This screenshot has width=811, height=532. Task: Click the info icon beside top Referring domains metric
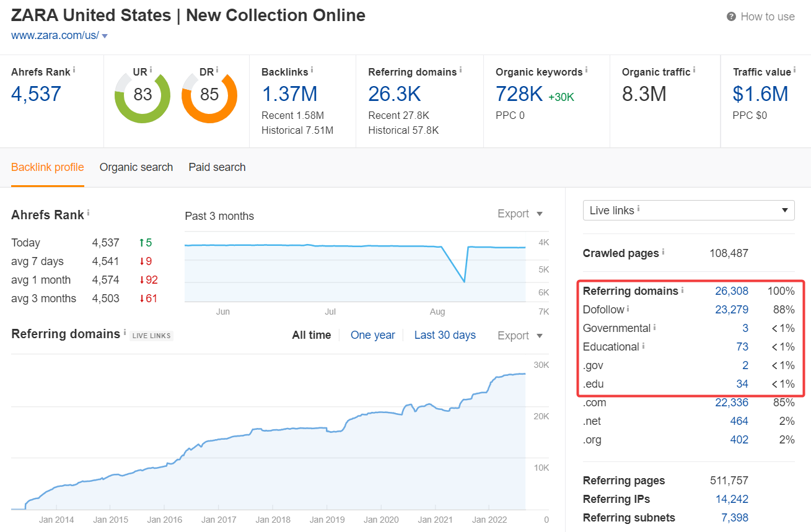point(460,70)
